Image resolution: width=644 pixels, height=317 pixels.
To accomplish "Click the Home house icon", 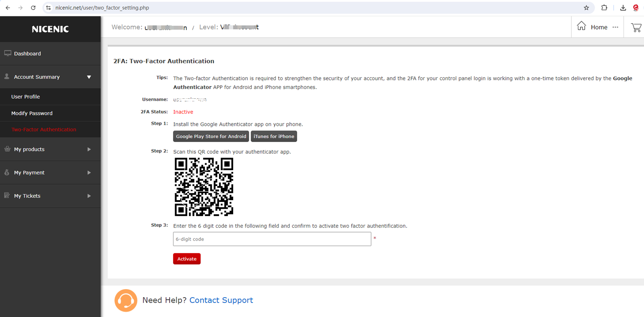I will (x=581, y=26).
